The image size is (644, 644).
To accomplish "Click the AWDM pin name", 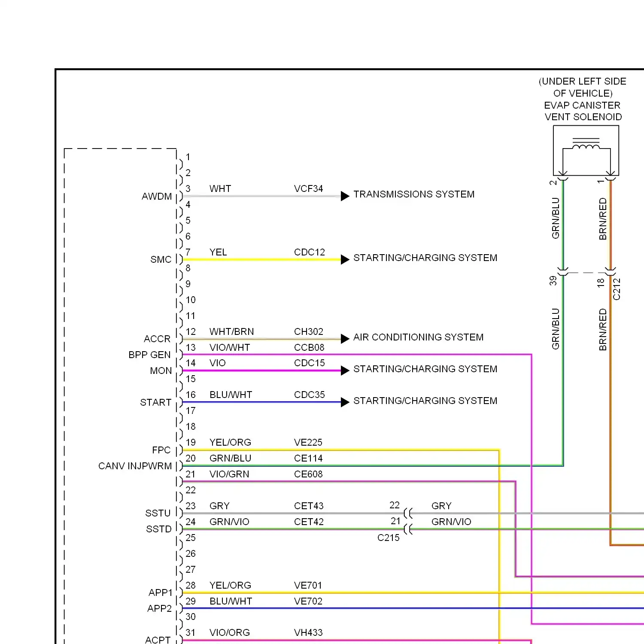I will click(157, 197).
